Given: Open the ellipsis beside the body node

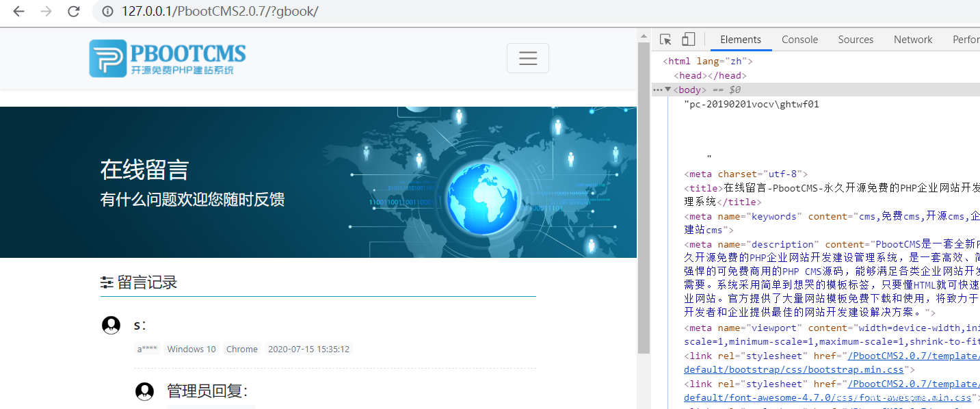Looking at the screenshot, I should coord(657,90).
